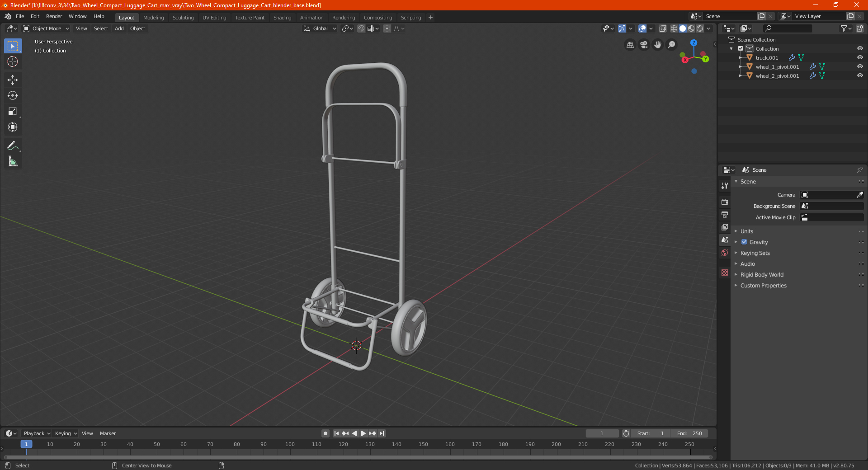Expand the Keying Sets panel
This screenshot has height=470, width=868.
(755, 253)
